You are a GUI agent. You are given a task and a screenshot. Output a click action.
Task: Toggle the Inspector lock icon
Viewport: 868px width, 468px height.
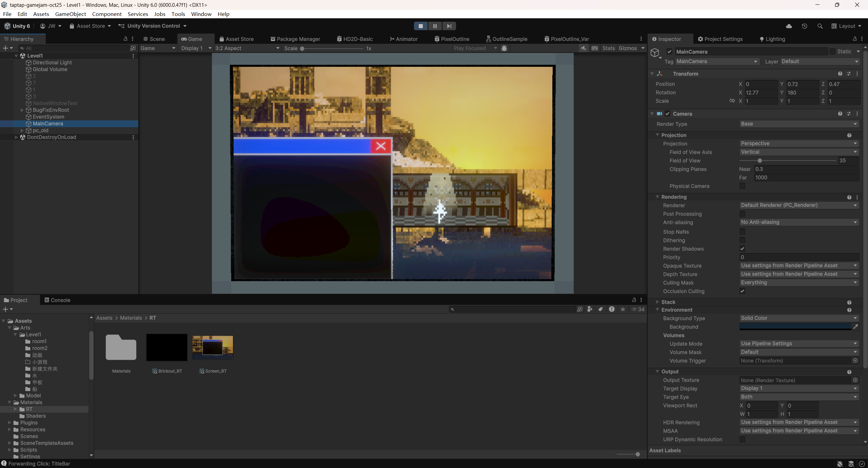pyautogui.click(x=854, y=39)
